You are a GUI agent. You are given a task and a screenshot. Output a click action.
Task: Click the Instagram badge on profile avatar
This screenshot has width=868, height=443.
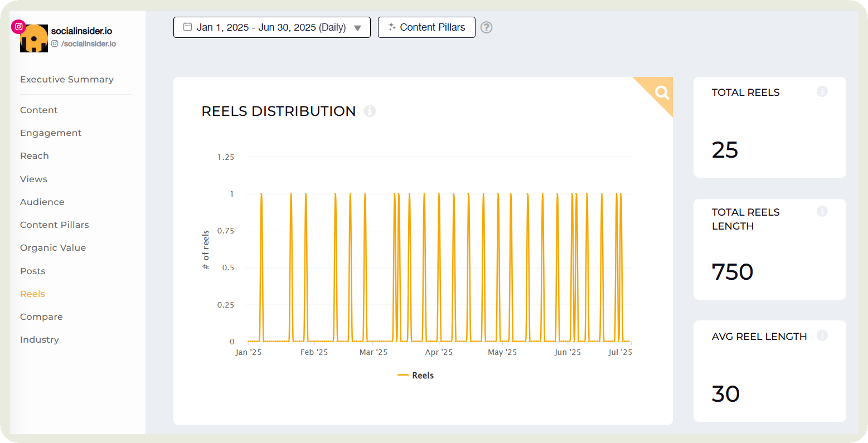coord(19,27)
